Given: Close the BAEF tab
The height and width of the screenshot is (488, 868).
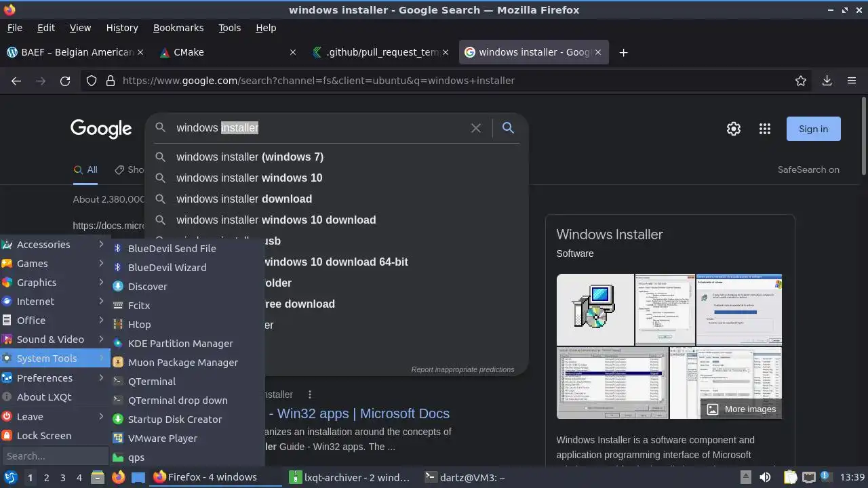Looking at the screenshot, I should point(141,52).
